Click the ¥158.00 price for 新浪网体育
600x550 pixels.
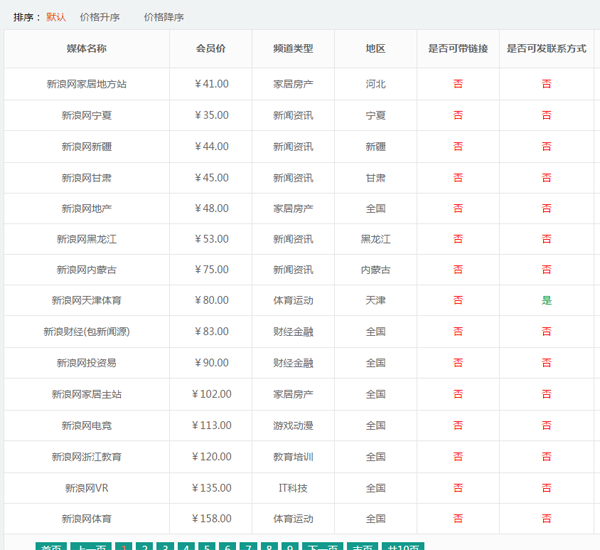pos(211,519)
